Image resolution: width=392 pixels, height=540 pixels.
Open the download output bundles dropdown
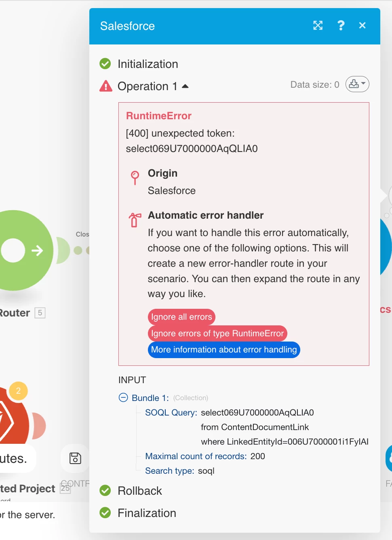point(357,84)
